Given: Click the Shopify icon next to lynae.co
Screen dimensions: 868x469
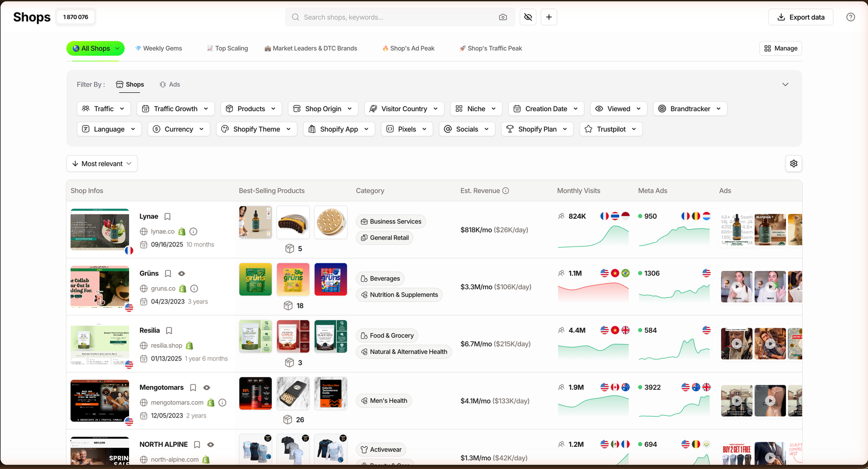Looking at the screenshot, I should (x=182, y=231).
